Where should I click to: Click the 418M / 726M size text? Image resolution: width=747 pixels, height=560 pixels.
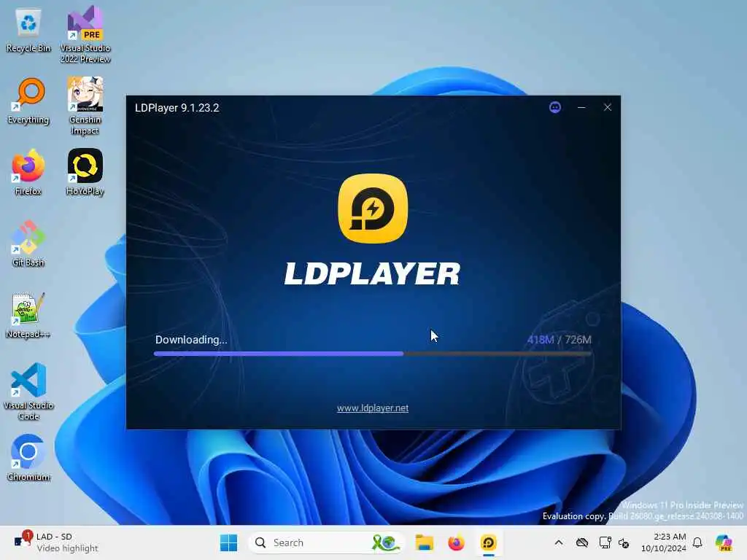(x=560, y=340)
